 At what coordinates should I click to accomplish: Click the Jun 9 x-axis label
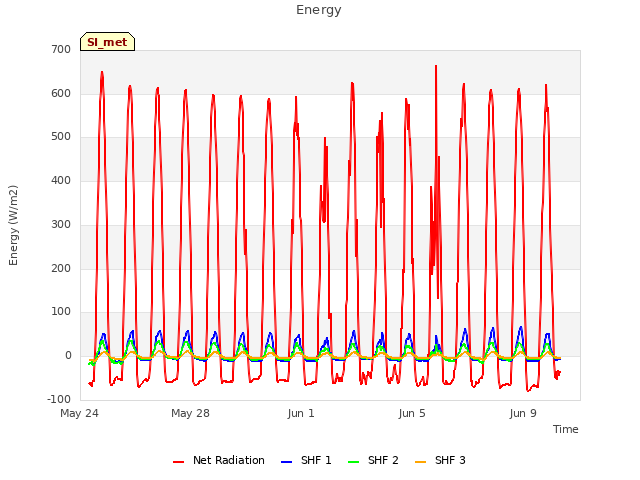coord(523,413)
